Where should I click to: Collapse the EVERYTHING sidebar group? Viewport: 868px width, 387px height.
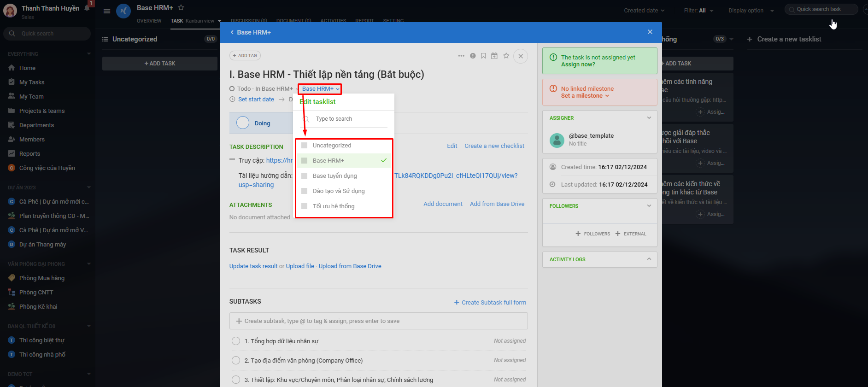[88, 54]
